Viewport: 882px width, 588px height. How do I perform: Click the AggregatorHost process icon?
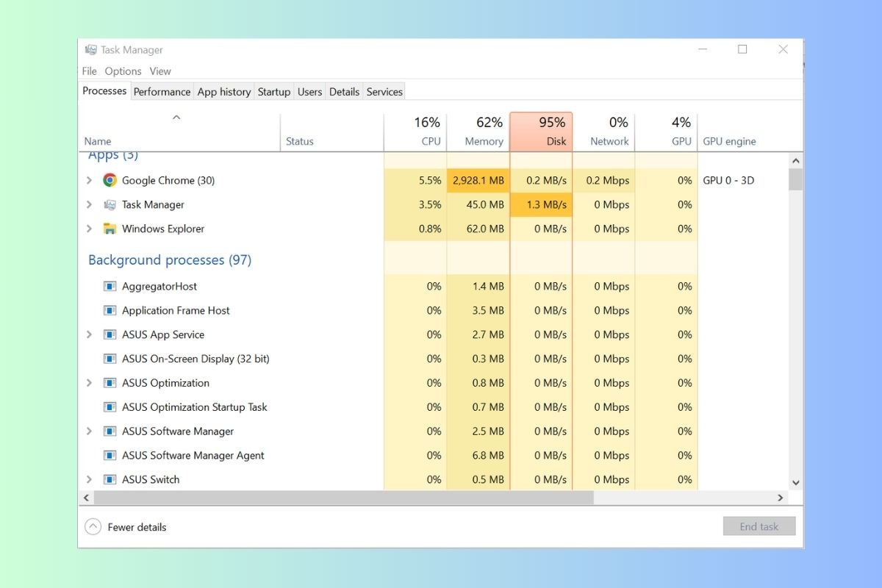pyautogui.click(x=110, y=286)
